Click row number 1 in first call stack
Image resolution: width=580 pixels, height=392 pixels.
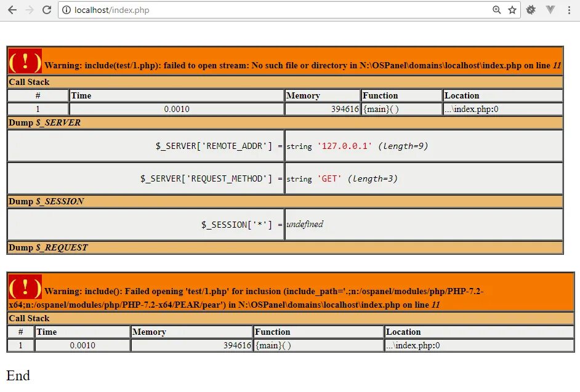[38, 109]
